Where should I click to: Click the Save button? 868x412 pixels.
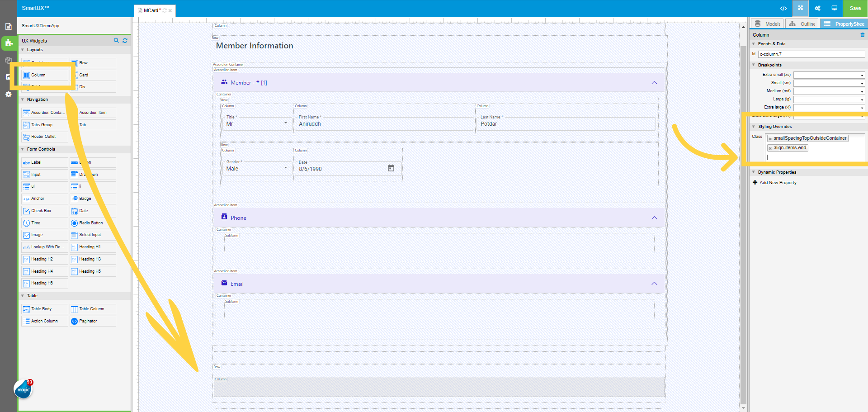(855, 8)
